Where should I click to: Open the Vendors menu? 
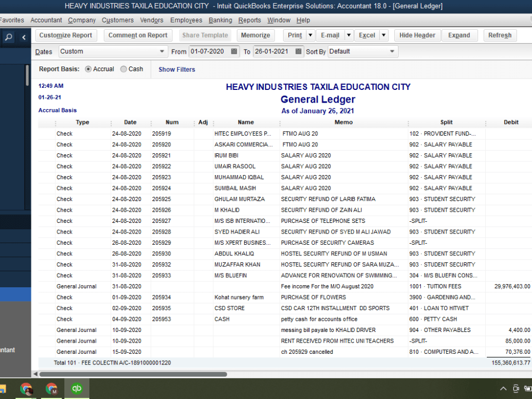coord(152,20)
